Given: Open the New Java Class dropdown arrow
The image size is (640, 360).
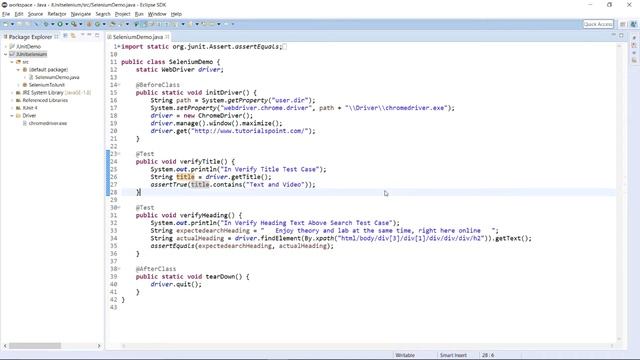Looking at the screenshot, I should click(104, 24).
